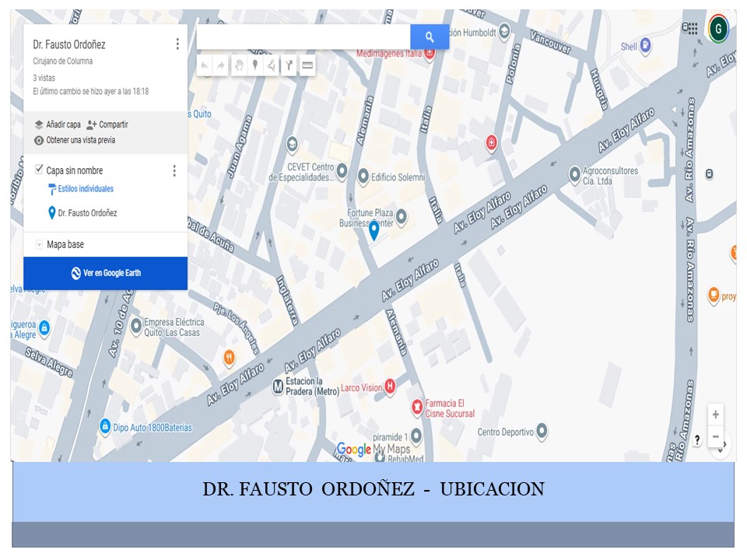Click the map search input field
This screenshot has width=747, height=560.
303,37
